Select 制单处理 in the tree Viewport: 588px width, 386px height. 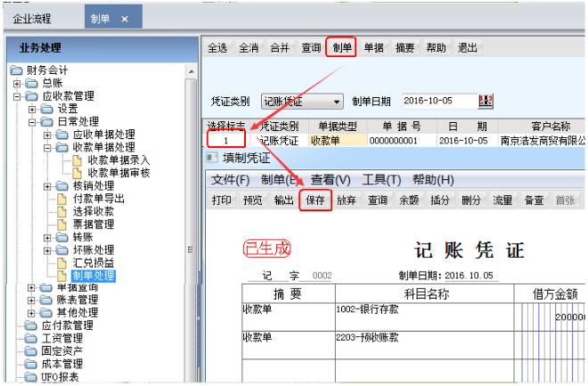[x=94, y=275]
